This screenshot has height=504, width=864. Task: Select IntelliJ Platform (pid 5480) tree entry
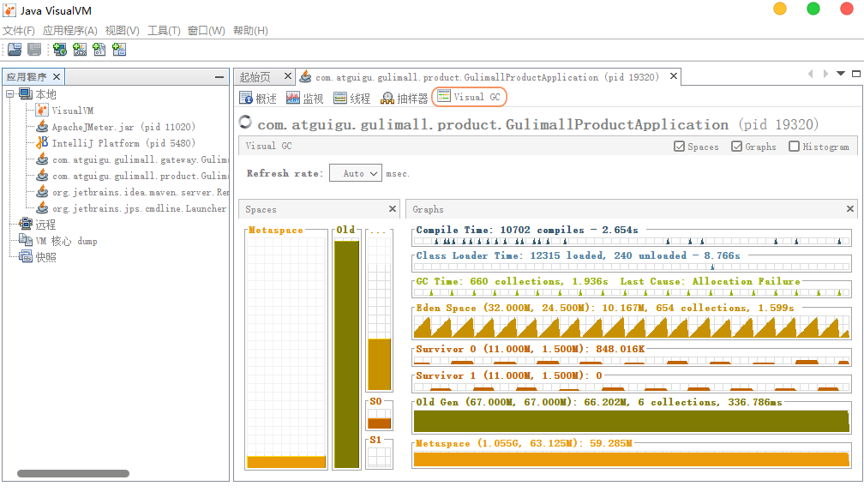tap(123, 143)
